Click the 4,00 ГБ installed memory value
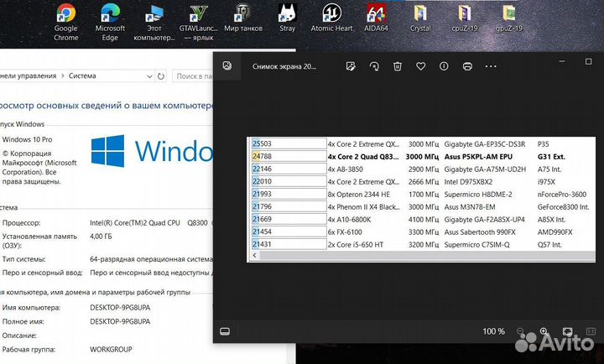Viewport: 604px width, 364px height. click(101, 237)
